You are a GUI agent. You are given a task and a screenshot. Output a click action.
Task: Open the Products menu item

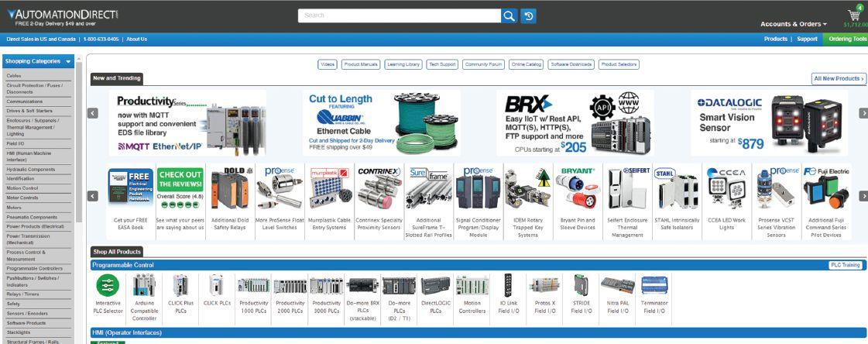point(776,40)
